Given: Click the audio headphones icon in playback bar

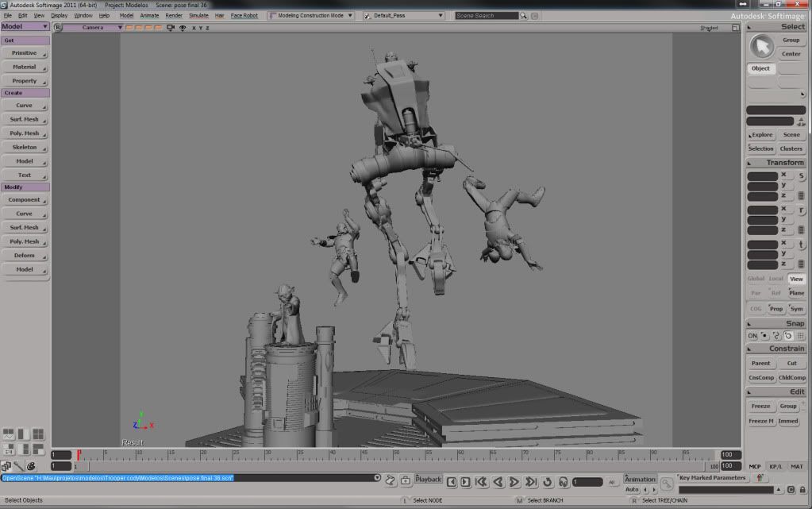Looking at the screenshot, I should [563, 481].
